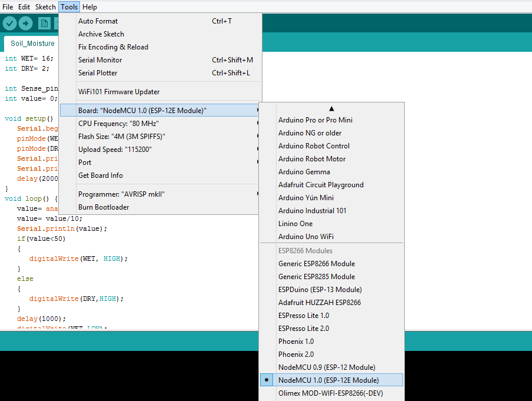Pick Generic ESP8266 Module board
532x401 pixels.
pyautogui.click(x=317, y=264)
